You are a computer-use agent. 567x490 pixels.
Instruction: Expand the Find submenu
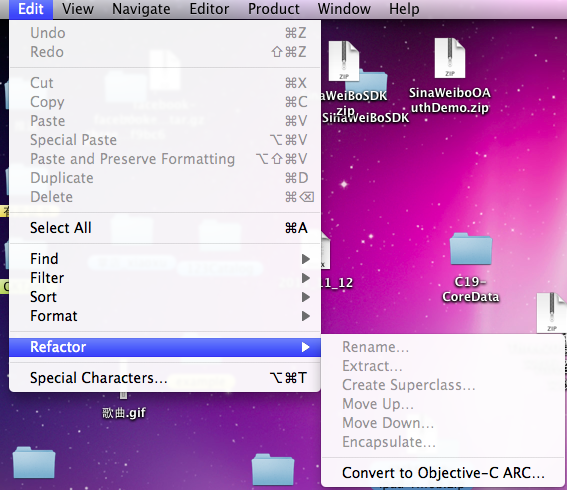[x=165, y=259]
